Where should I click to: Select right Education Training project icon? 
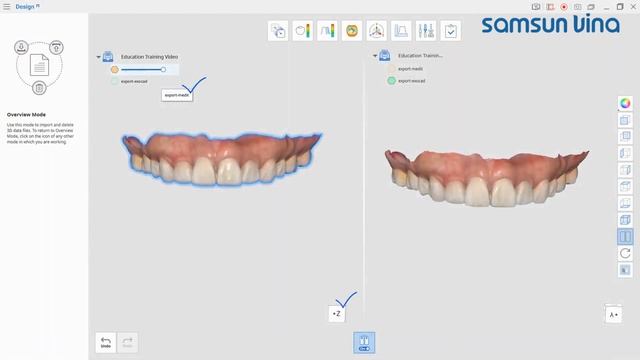point(384,55)
